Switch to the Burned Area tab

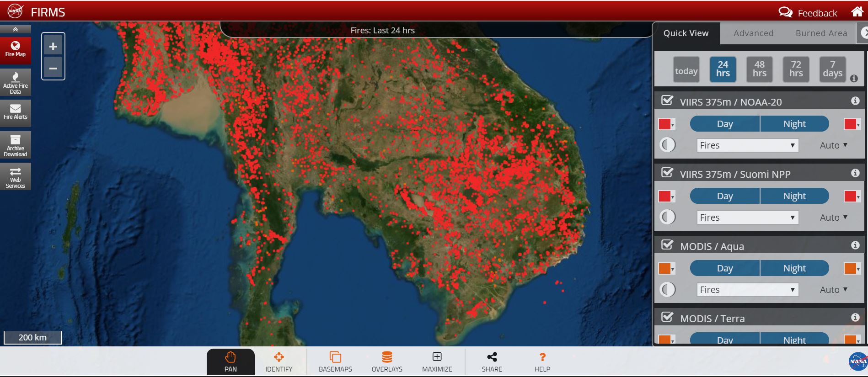pos(821,33)
